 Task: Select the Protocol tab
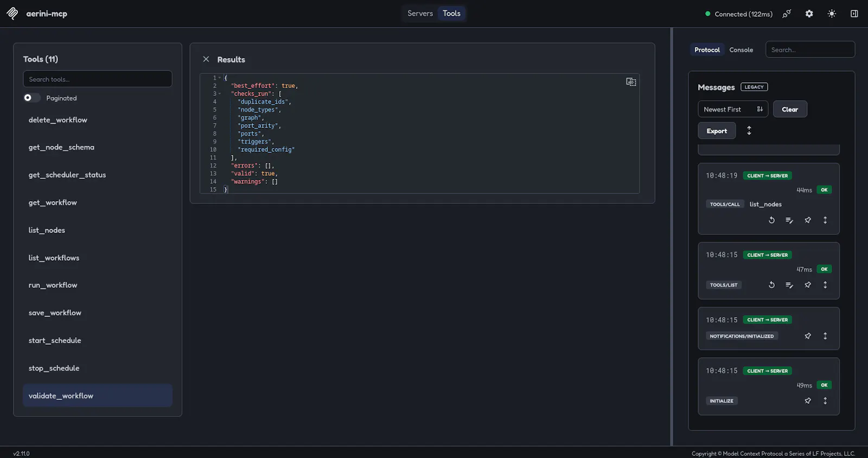(707, 50)
